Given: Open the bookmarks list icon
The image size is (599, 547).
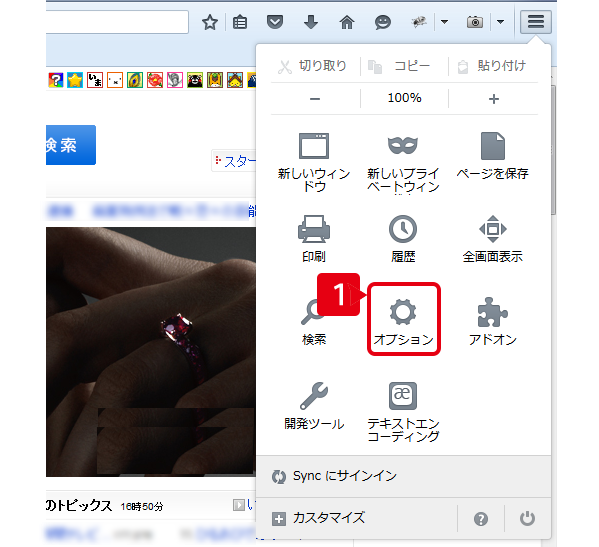Looking at the screenshot, I should pos(240,22).
